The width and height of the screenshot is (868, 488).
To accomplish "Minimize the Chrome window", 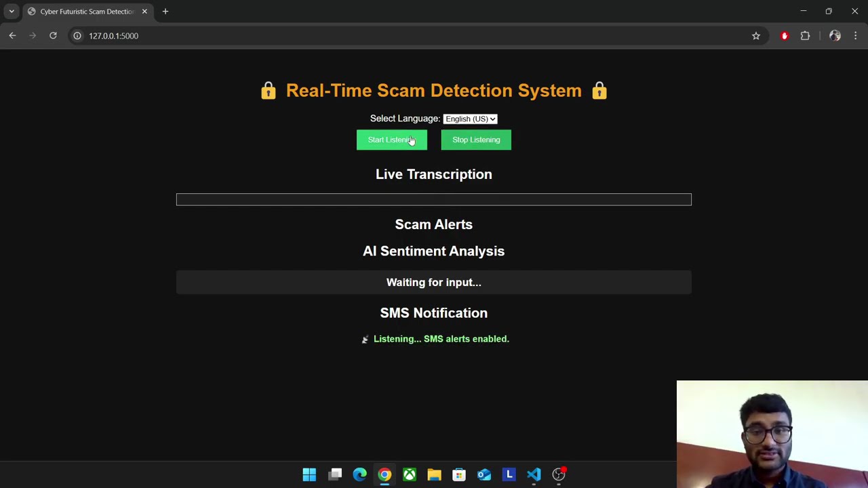I will [803, 12].
